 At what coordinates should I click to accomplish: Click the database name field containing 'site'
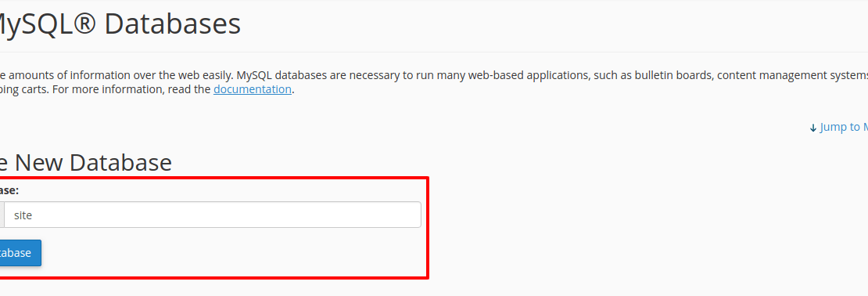(213, 215)
